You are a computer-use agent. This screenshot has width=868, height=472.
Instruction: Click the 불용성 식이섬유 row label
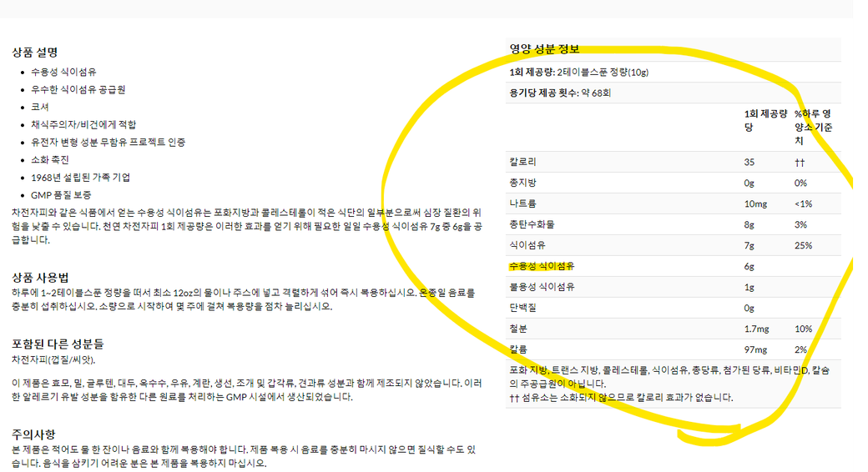click(542, 288)
